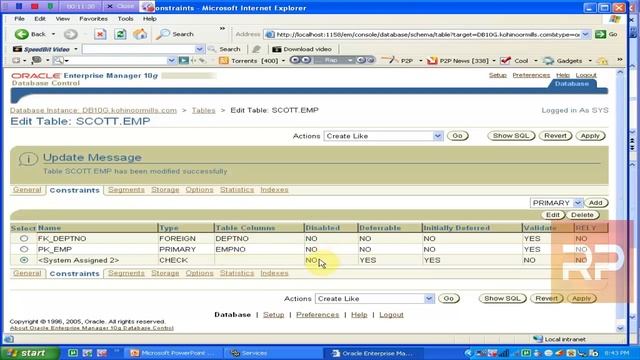Screen dimensions: 640x360
Task: Click the Download video icon
Action: click(x=277, y=49)
